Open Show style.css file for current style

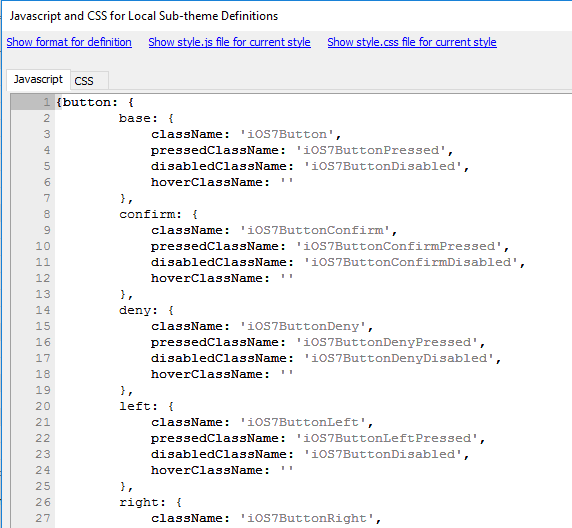[x=412, y=42]
